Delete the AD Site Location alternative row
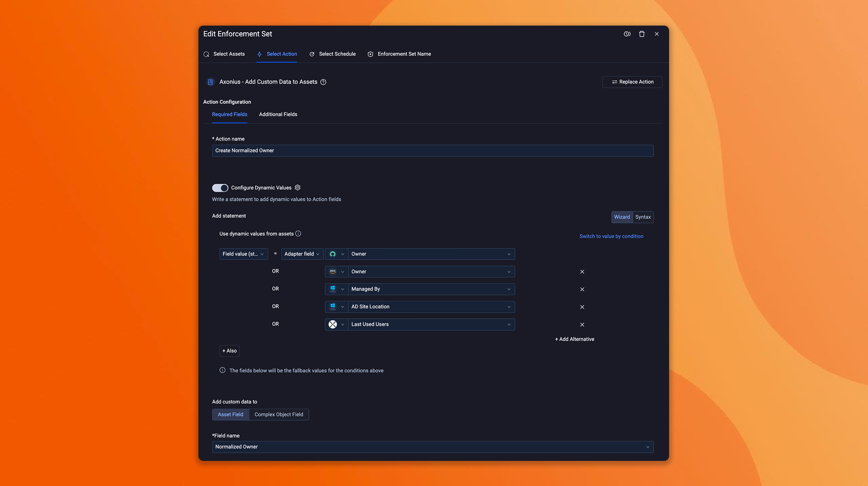The width and height of the screenshot is (868, 486). coord(582,307)
